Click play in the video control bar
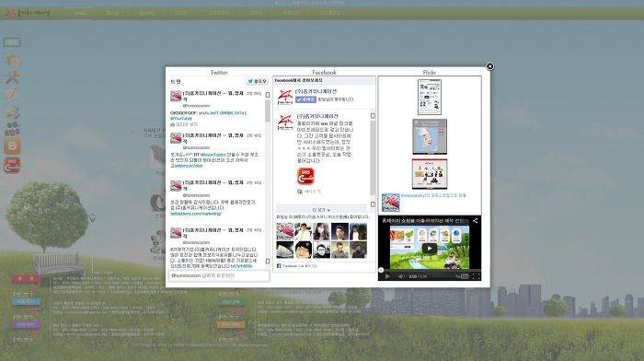The height and width of the screenshot is (361, 644). (387, 276)
